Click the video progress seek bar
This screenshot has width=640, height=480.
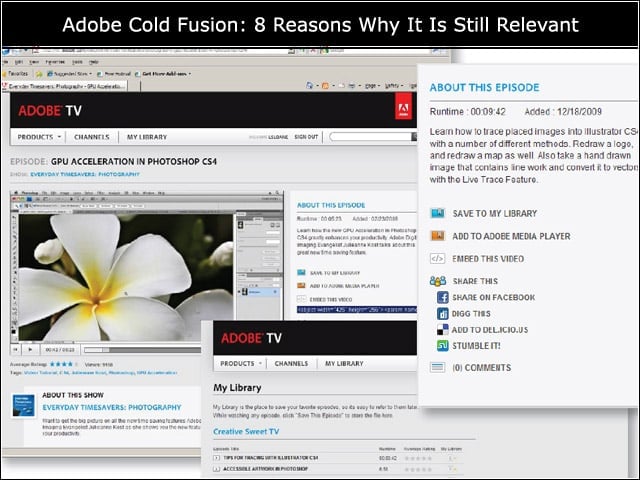click(x=142, y=350)
